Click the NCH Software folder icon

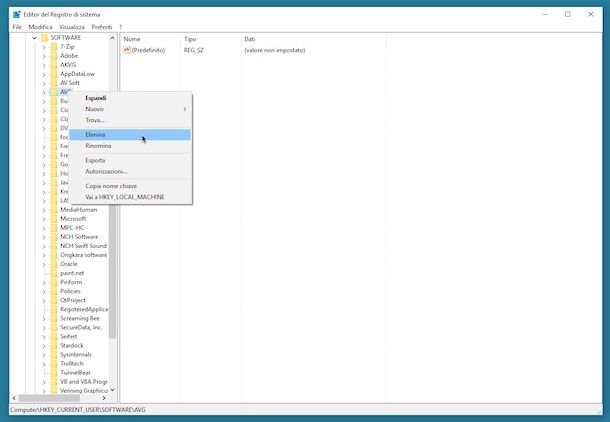[54, 237]
